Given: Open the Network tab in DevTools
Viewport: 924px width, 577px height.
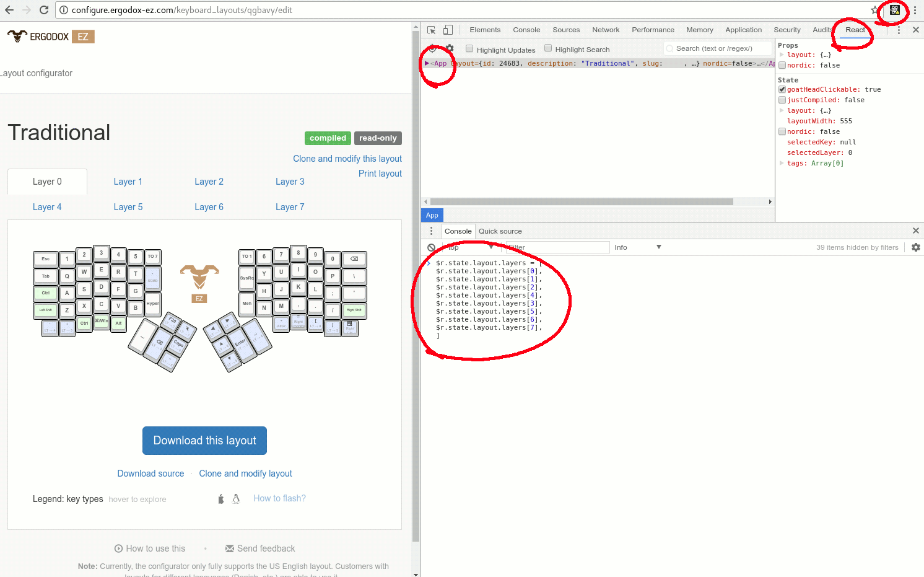Looking at the screenshot, I should (x=606, y=30).
